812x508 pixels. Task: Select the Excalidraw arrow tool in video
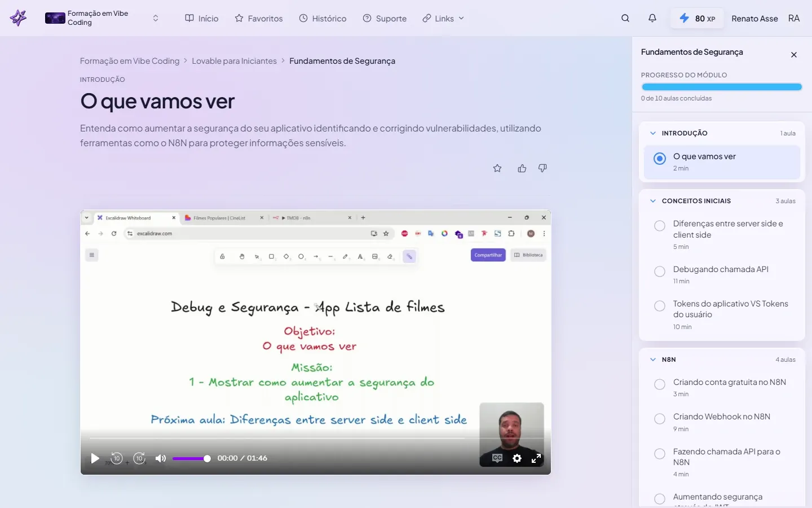316,257
